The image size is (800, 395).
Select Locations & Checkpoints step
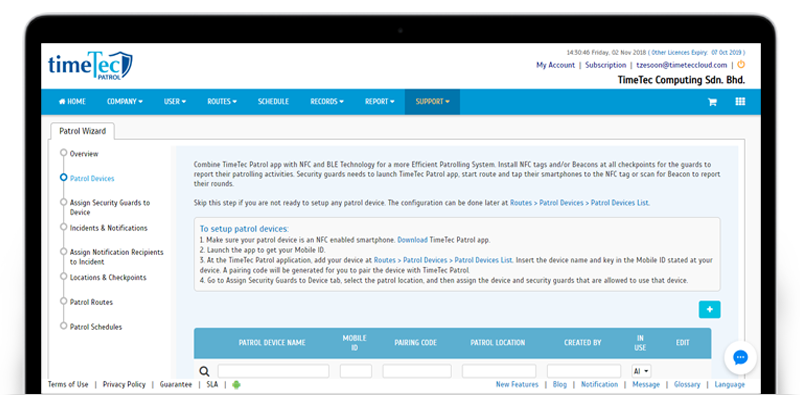point(108,278)
